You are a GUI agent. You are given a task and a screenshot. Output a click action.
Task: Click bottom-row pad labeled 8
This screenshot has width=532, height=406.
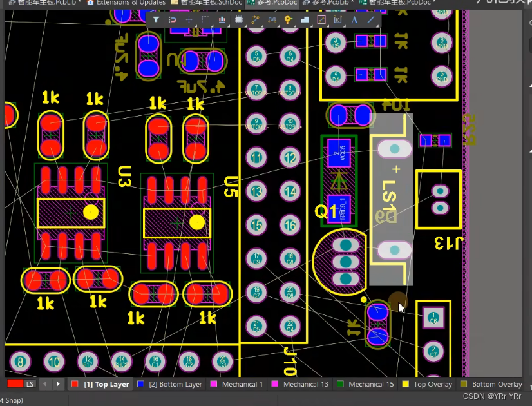click(20, 362)
